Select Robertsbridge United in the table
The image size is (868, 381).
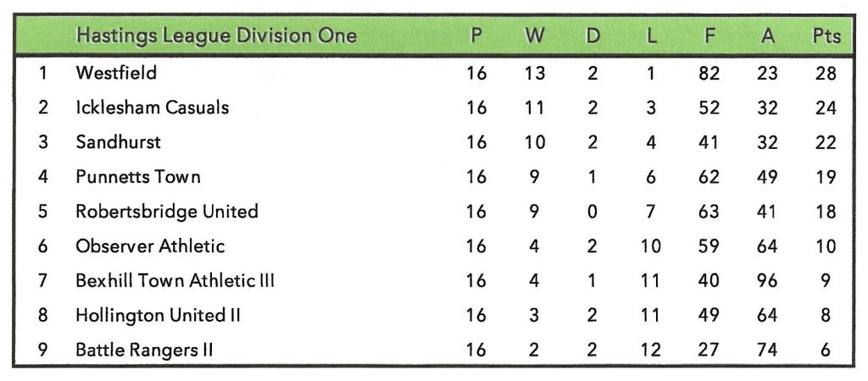(166, 212)
